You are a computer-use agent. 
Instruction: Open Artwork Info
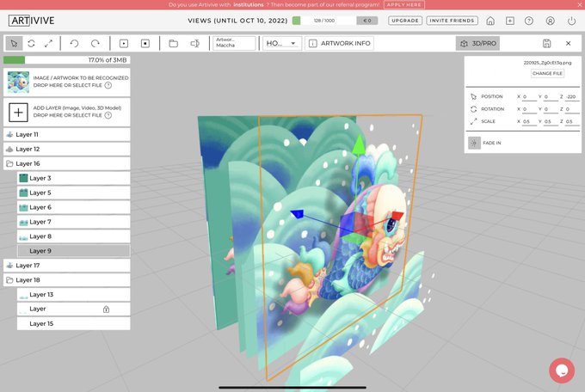point(339,43)
